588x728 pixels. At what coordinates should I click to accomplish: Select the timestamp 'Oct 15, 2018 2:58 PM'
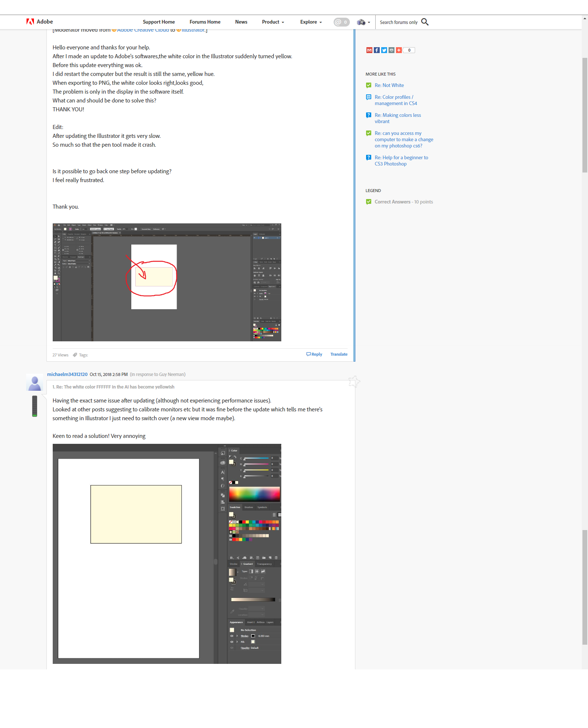coord(109,375)
